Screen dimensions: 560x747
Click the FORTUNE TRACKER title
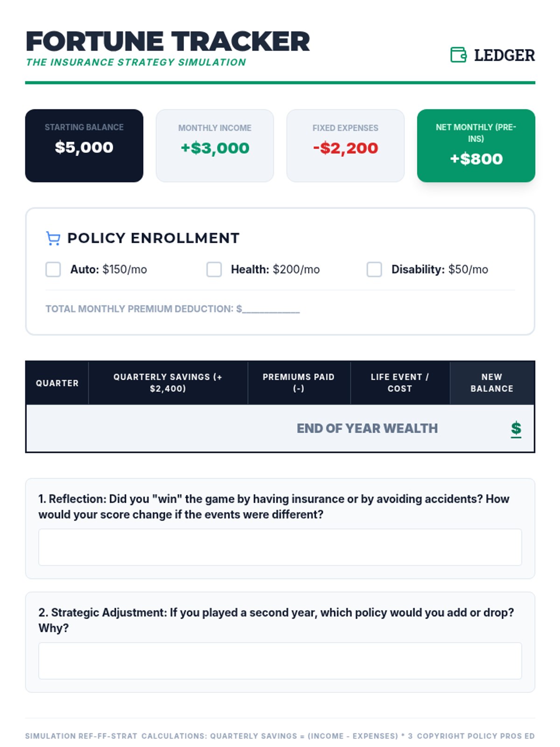168,42
